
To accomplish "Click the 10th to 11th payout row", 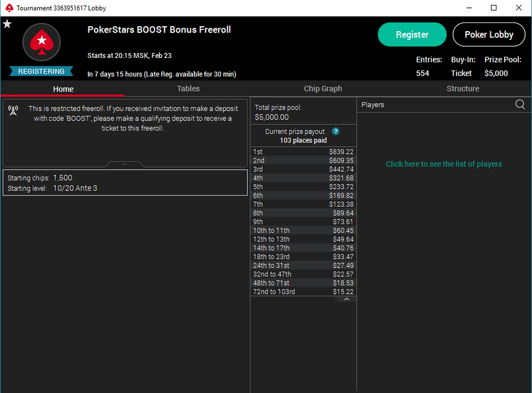I will point(303,230).
